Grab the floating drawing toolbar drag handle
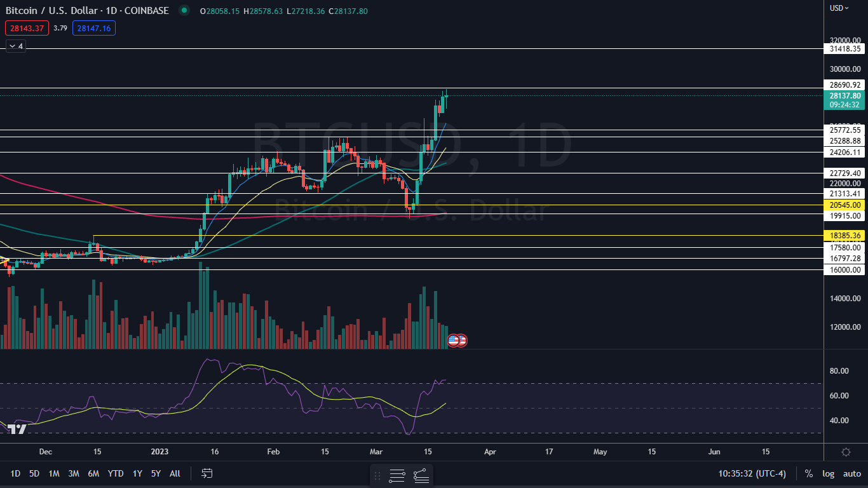868x488 pixels. coord(377,475)
